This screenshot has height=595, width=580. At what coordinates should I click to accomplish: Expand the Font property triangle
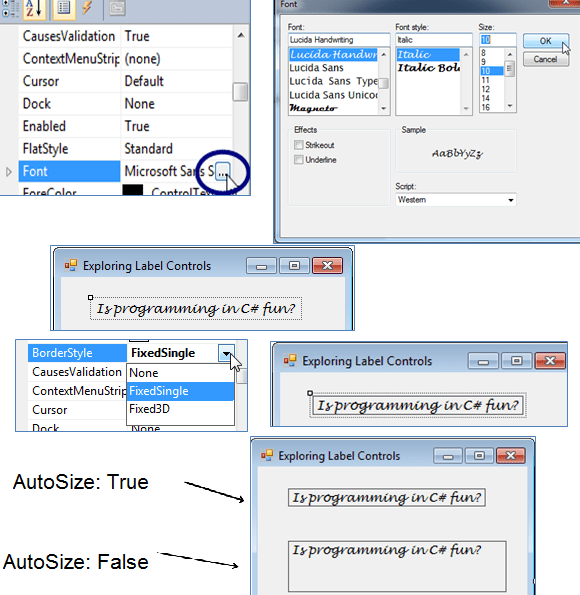pos(8,172)
